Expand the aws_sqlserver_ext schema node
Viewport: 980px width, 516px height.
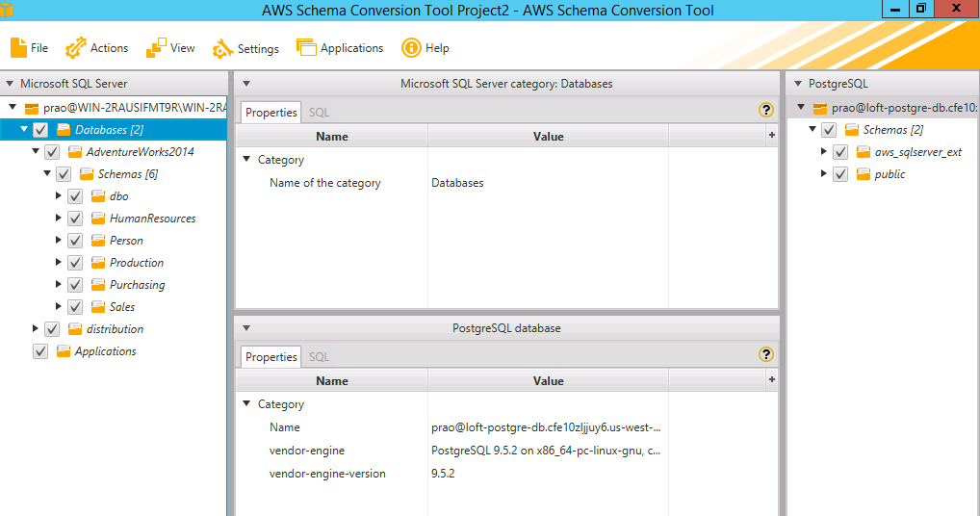(824, 151)
